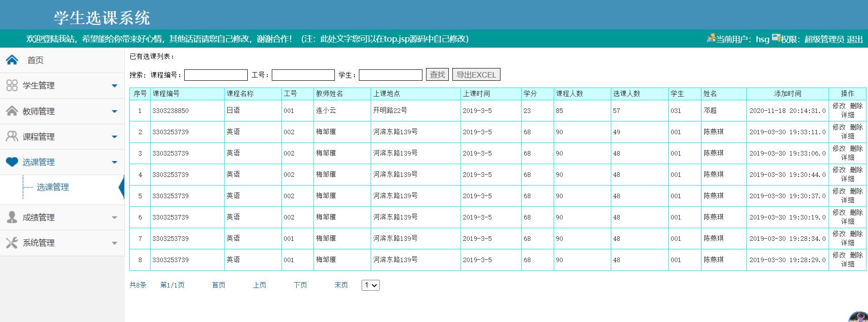Expand the 系统管理 dropdown arrow

[114, 243]
